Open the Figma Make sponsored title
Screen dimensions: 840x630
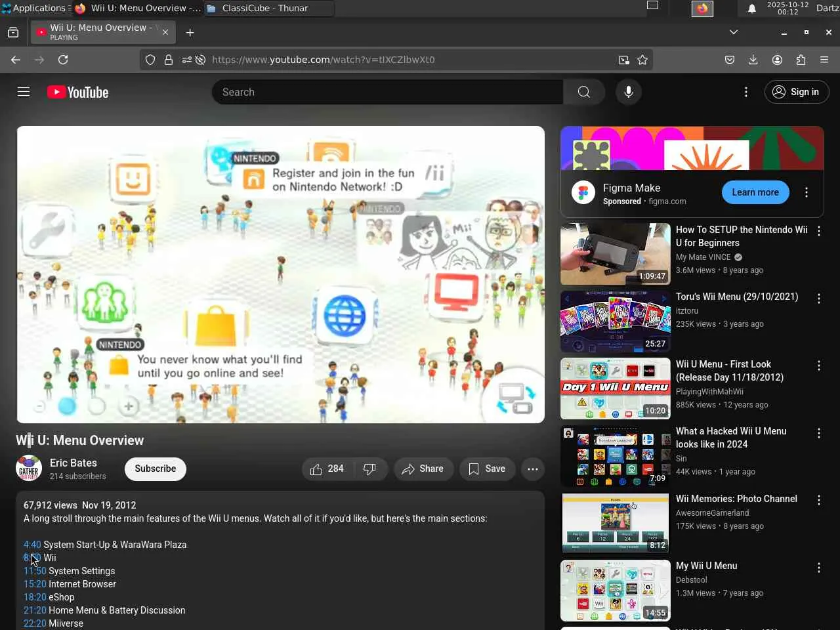pos(631,188)
